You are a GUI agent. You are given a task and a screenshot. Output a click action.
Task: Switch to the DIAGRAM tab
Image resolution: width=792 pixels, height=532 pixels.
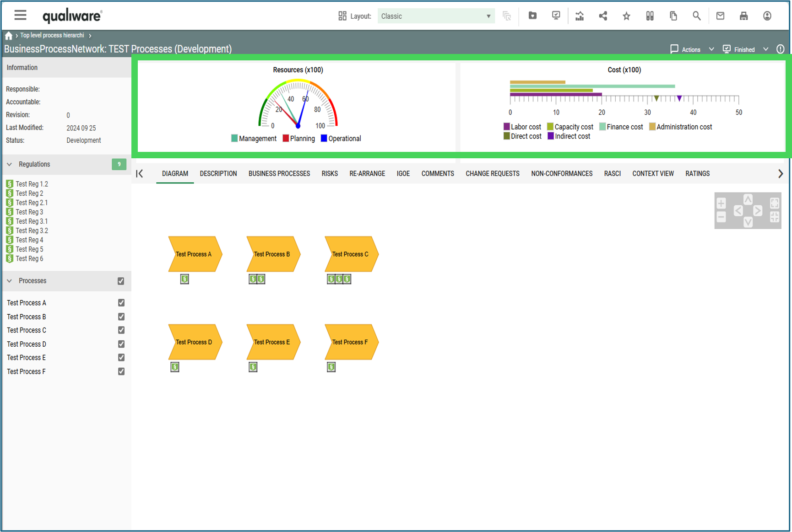(175, 173)
